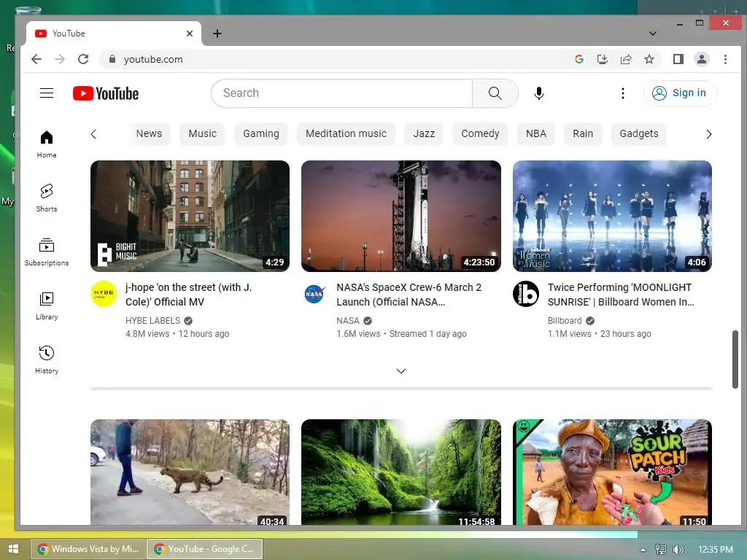Open NASA's SpaceX Crew-6 launch title

click(409, 295)
